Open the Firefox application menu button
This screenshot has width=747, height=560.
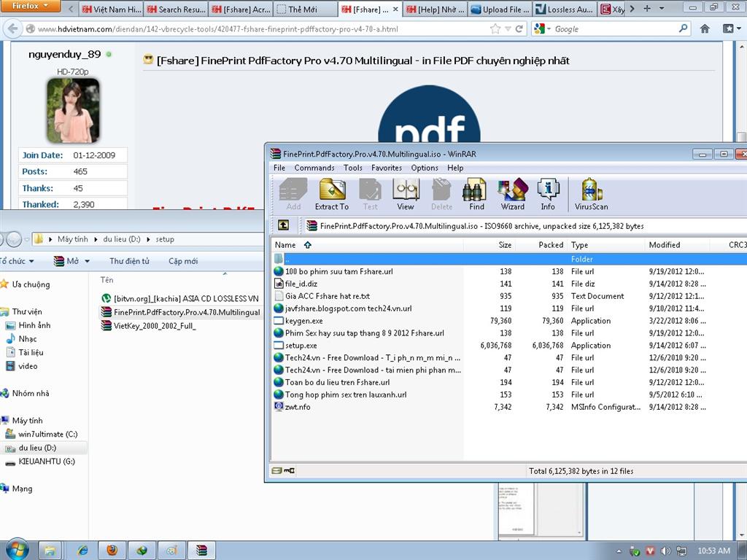tap(29, 6)
